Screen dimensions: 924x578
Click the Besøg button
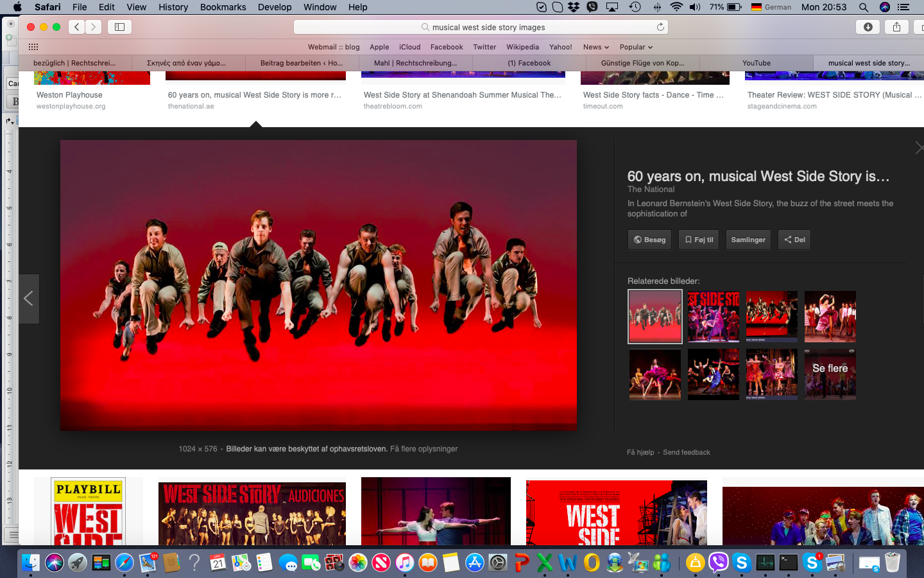click(649, 240)
